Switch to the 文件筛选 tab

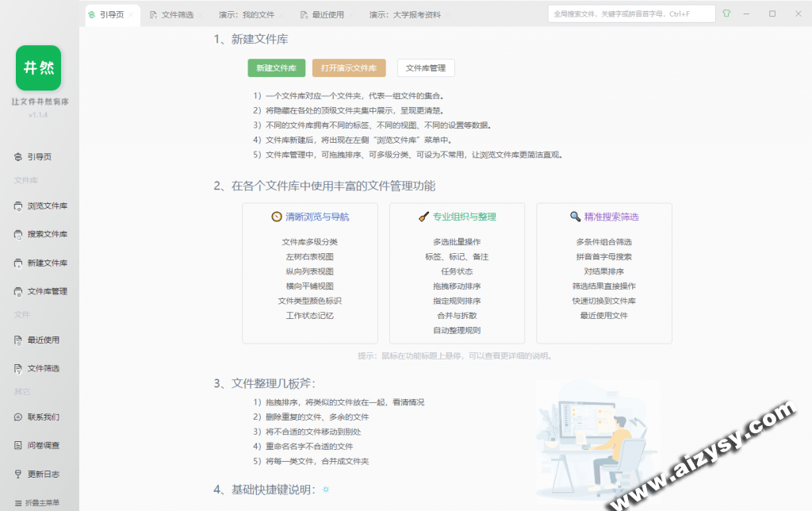coord(177,15)
